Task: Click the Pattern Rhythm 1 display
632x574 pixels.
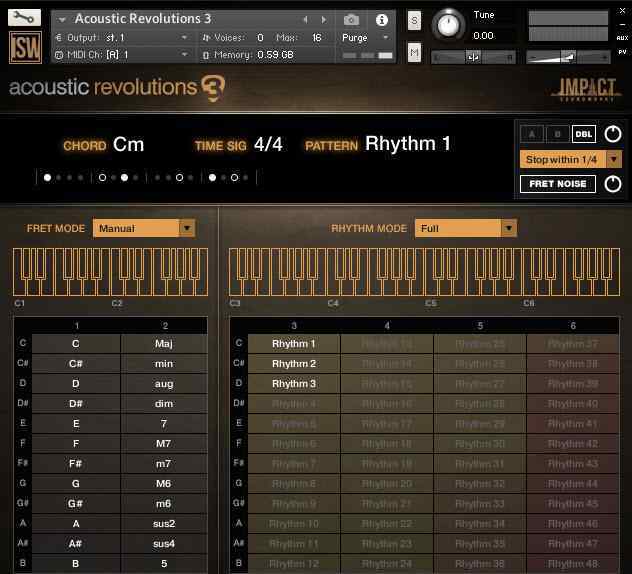Action: [x=407, y=143]
